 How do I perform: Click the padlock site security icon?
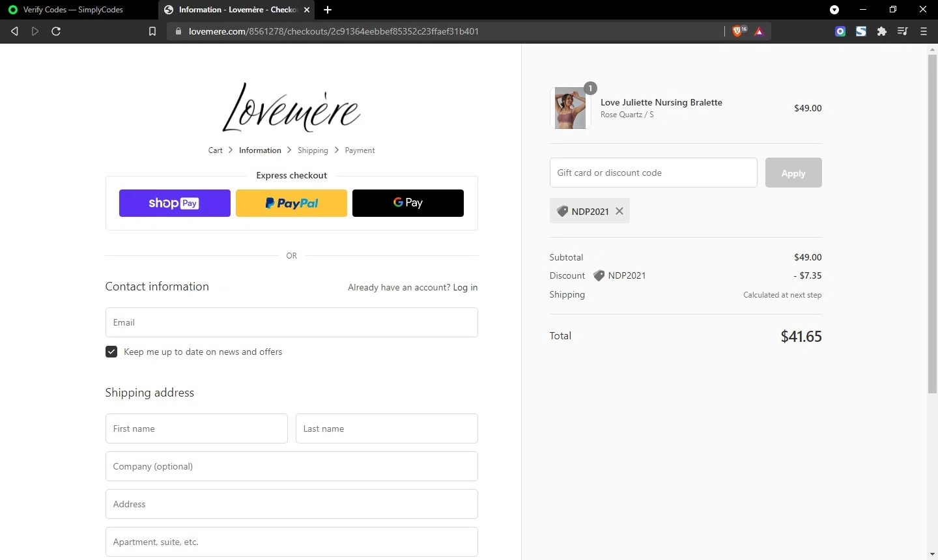178,31
